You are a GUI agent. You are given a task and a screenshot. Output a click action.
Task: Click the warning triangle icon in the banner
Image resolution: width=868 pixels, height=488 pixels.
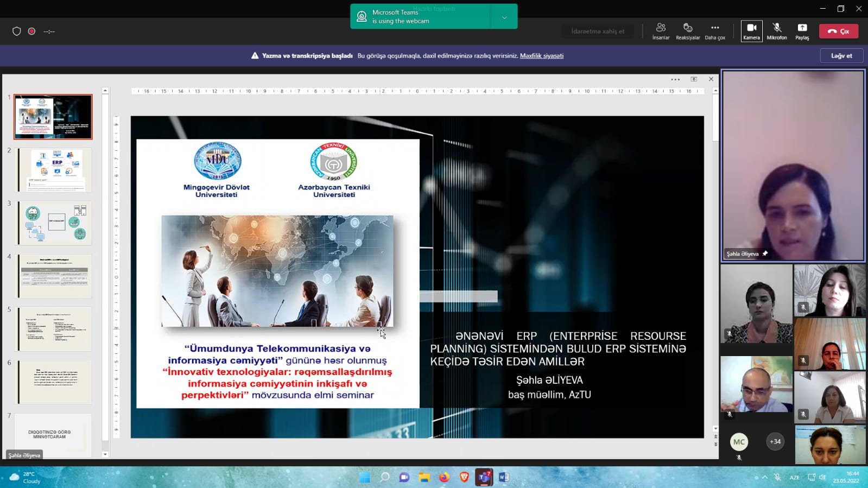tap(255, 56)
